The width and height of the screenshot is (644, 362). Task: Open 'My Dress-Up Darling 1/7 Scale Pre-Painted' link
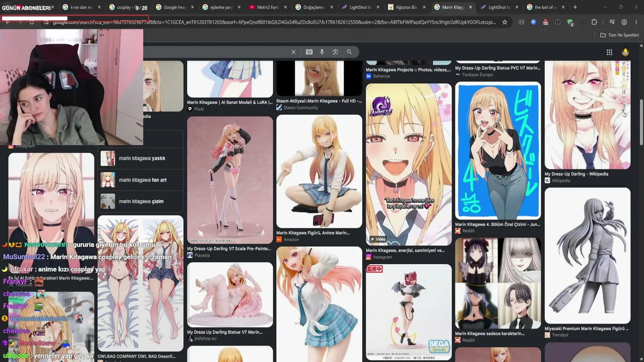pos(229,248)
